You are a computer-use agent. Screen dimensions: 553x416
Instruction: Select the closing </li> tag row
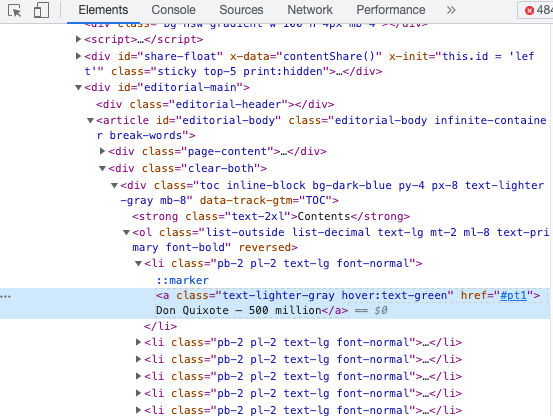[160, 326]
